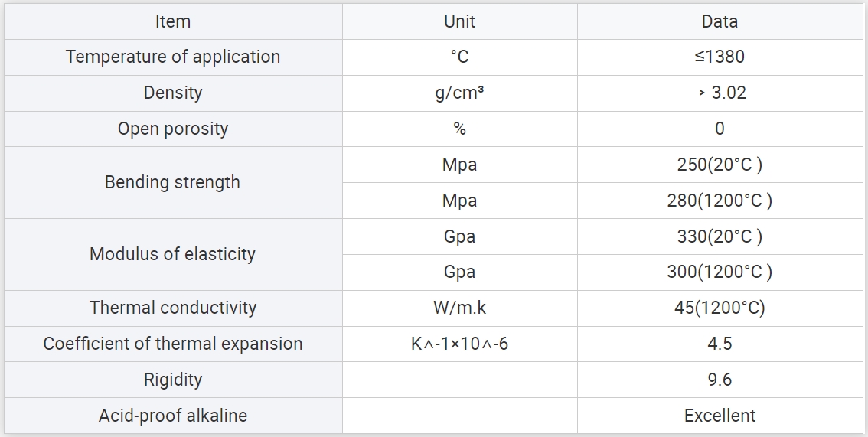Click the K^-1×10^-6 unit cell
Screen dimensions: 868x437
click(459, 344)
